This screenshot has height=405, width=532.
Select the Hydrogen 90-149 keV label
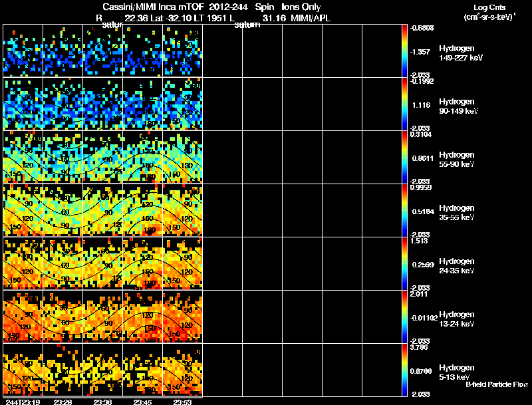pyautogui.click(x=458, y=106)
